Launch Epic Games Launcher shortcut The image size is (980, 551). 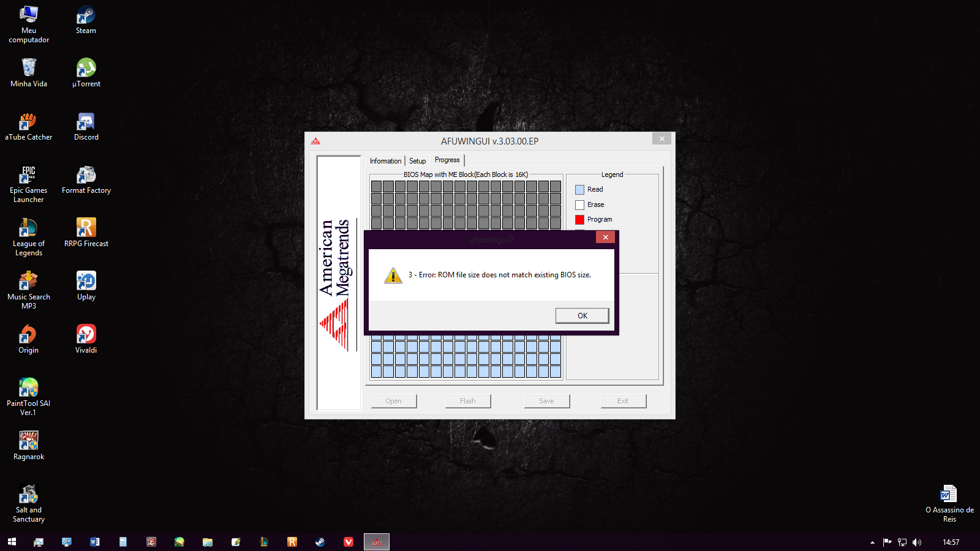(29, 184)
